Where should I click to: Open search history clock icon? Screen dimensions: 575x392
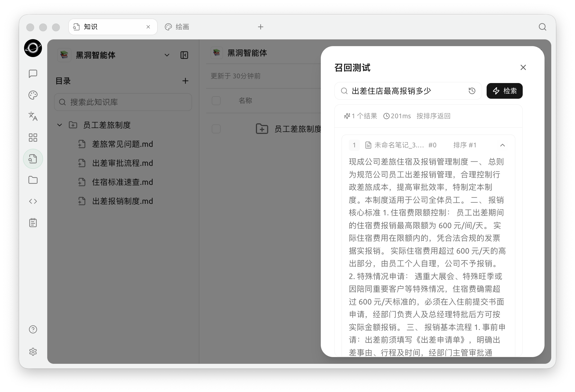tap(472, 91)
